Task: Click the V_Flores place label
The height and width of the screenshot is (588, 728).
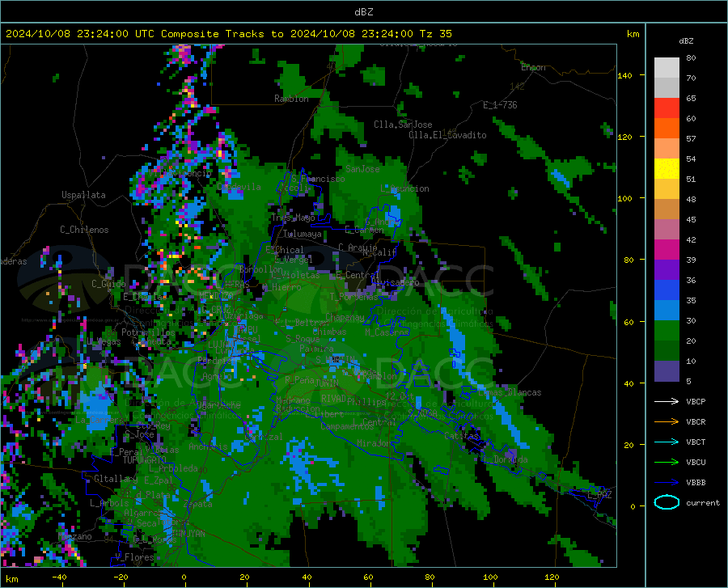Action: tap(134, 557)
